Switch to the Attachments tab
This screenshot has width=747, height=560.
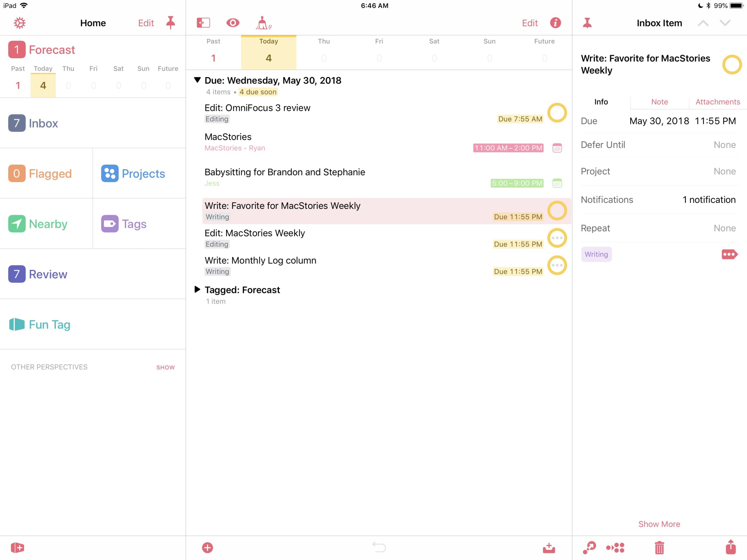coord(718,102)
